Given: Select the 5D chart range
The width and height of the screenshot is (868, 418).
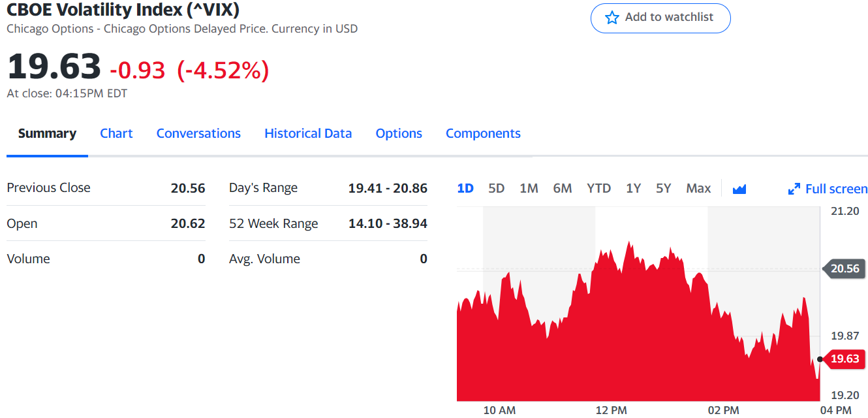Looking at the screenshot, I should click(x=497, y=188).
